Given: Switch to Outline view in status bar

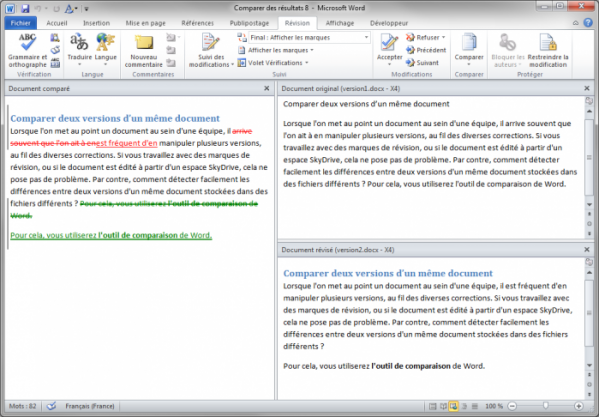Looking at the screenshot, I should click(x=464, y=406).
